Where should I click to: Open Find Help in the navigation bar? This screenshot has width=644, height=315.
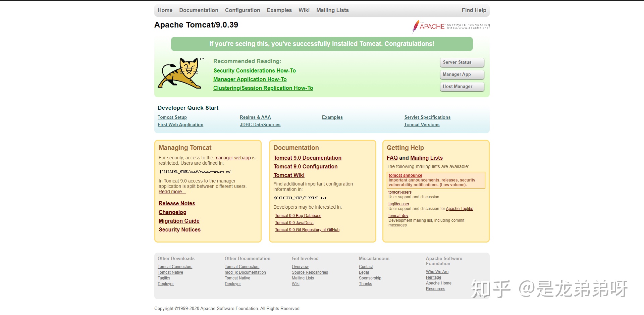coord(474,10)
